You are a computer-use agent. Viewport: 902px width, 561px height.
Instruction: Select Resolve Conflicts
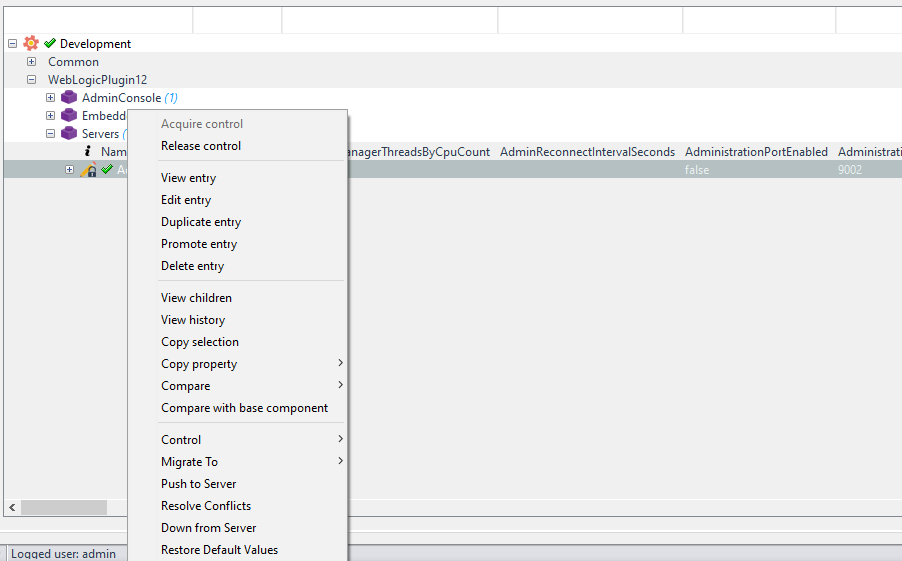238,505
